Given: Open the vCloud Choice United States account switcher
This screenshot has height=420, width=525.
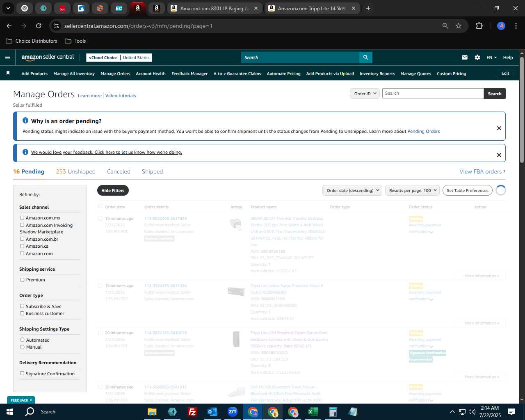Looking at the screenshot, I should click(x=119, y=57).
